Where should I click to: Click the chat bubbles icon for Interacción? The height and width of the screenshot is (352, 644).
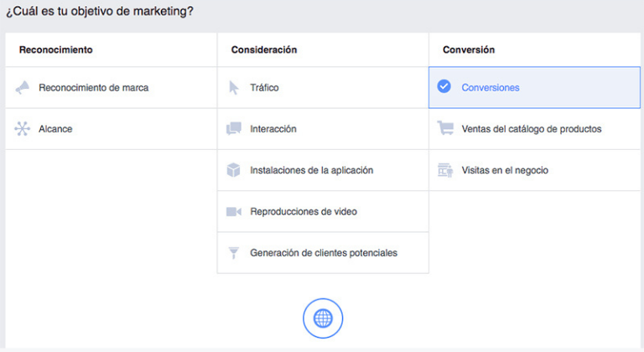pyautogui.click(x=234, y=129)
